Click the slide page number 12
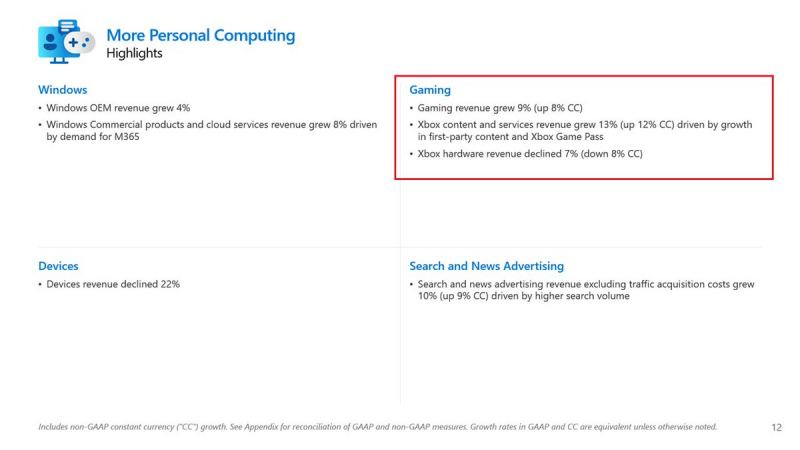Image resolution: width=800 pixels, height=450 pixels. 777,427
